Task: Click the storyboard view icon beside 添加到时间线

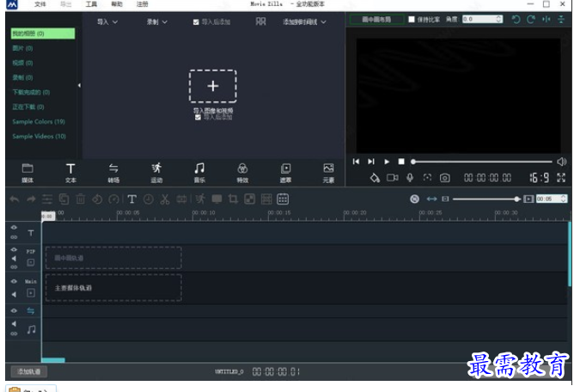Action: point(260,21)
